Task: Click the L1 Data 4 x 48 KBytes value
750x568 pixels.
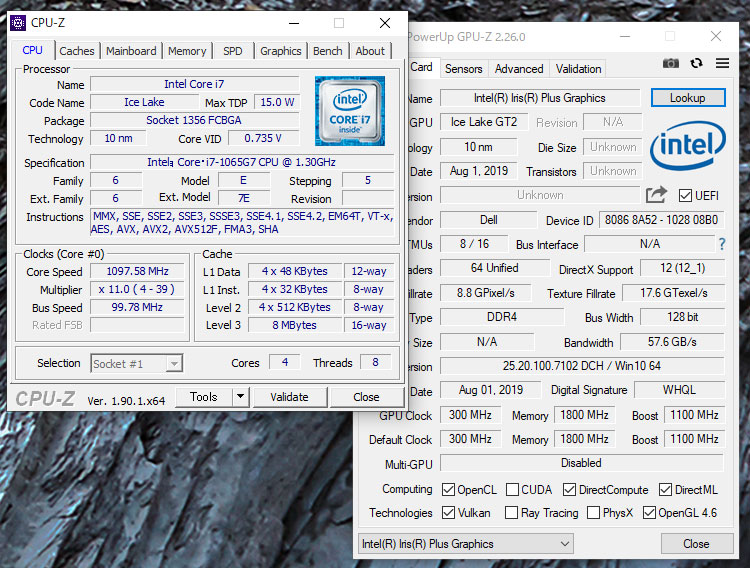Action: [295, 271]
